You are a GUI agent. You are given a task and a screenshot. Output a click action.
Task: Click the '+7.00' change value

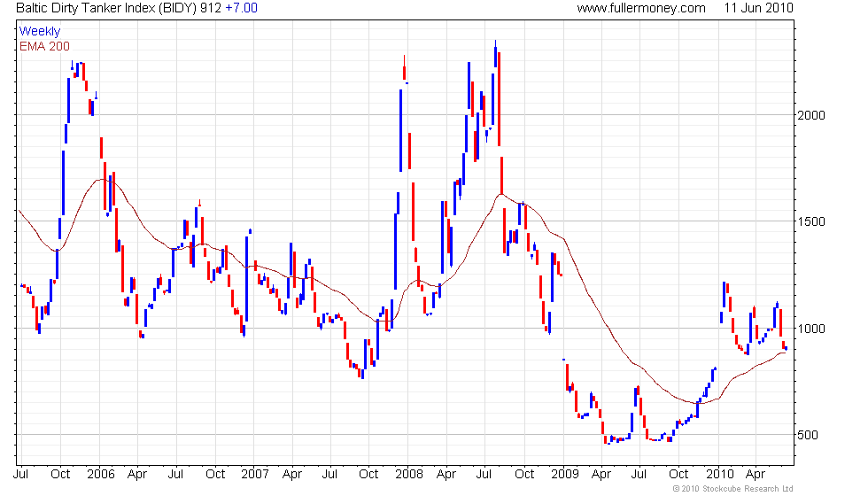tap(241, 8)
